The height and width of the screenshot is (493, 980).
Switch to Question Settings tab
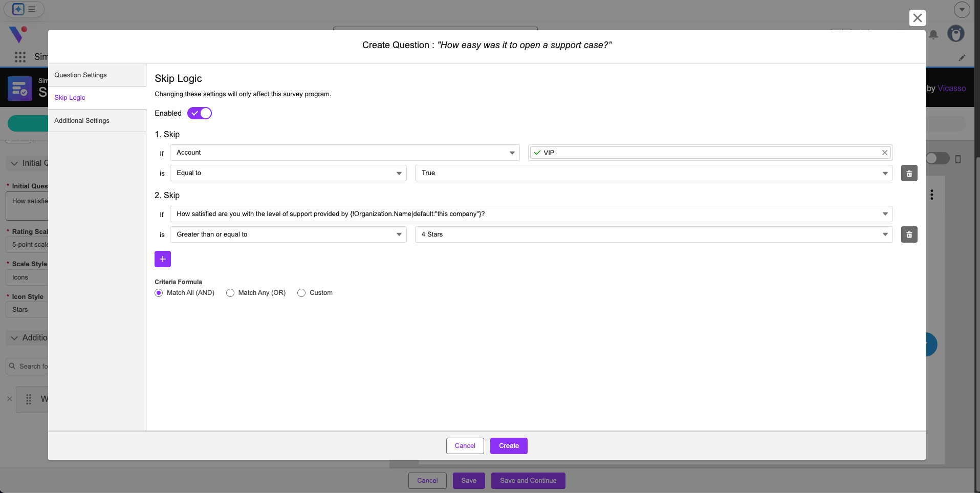click(97, 75)
